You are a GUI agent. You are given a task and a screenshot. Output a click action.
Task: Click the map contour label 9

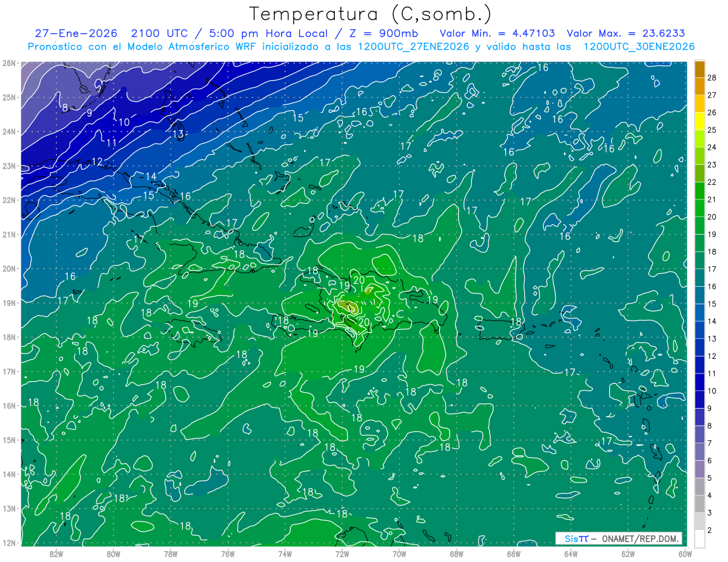(x=89, y=113)
